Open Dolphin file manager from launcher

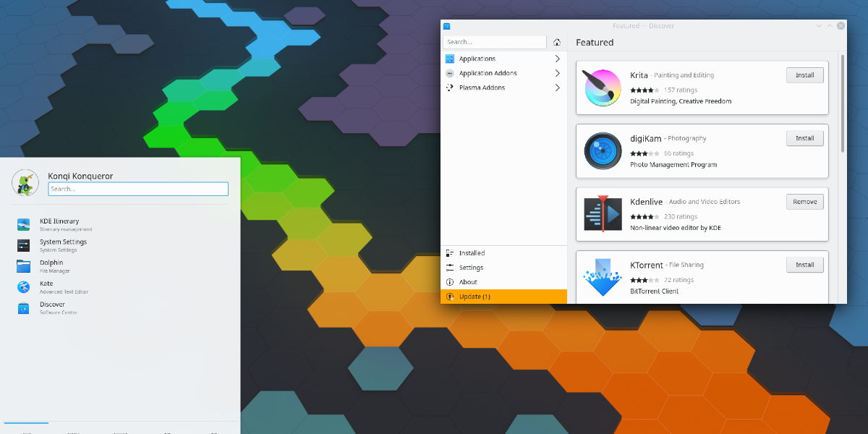[51, 266]
